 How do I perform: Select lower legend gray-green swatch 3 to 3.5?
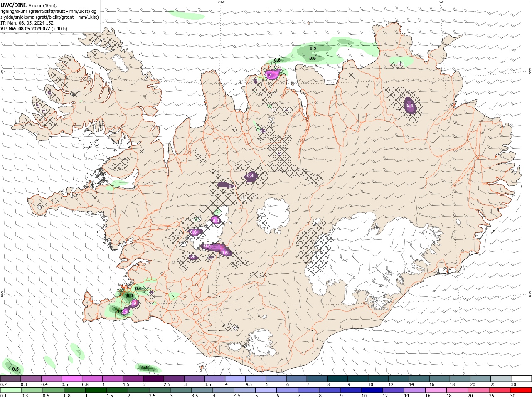pyautogui.click(x=180, y=390)
